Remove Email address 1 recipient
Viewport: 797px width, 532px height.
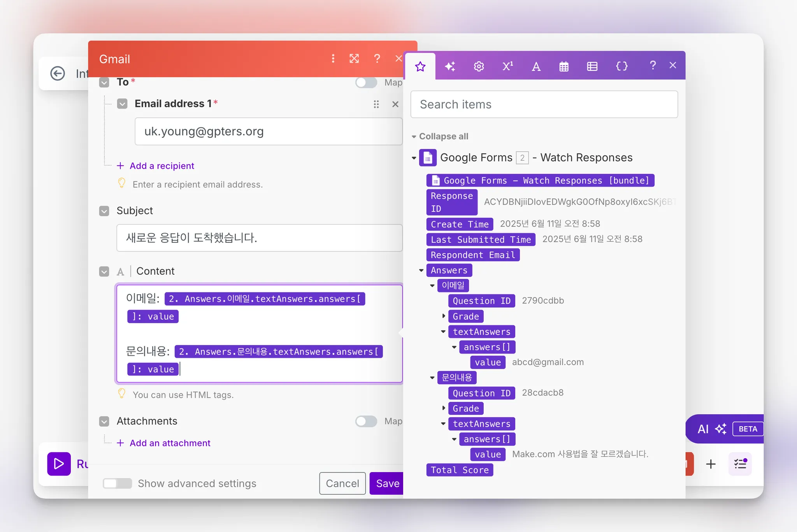coord(395,104)
